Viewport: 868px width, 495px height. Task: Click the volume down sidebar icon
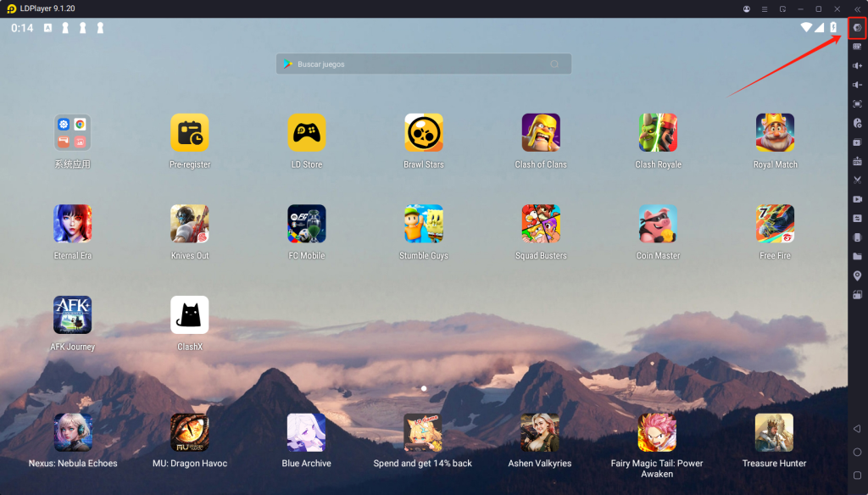click(x=857, y=85)
